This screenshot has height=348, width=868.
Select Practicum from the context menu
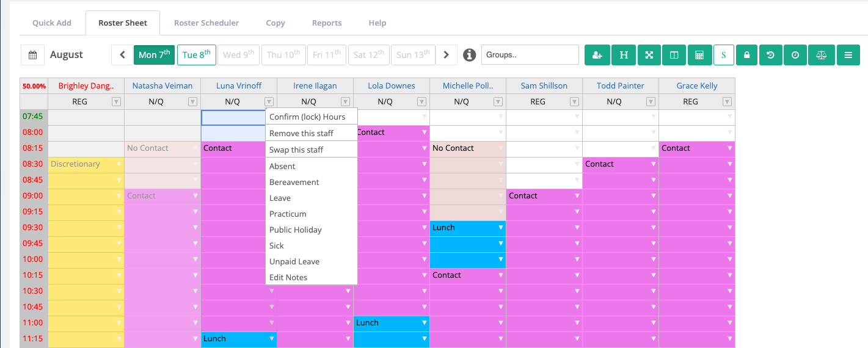coord(312,214)
